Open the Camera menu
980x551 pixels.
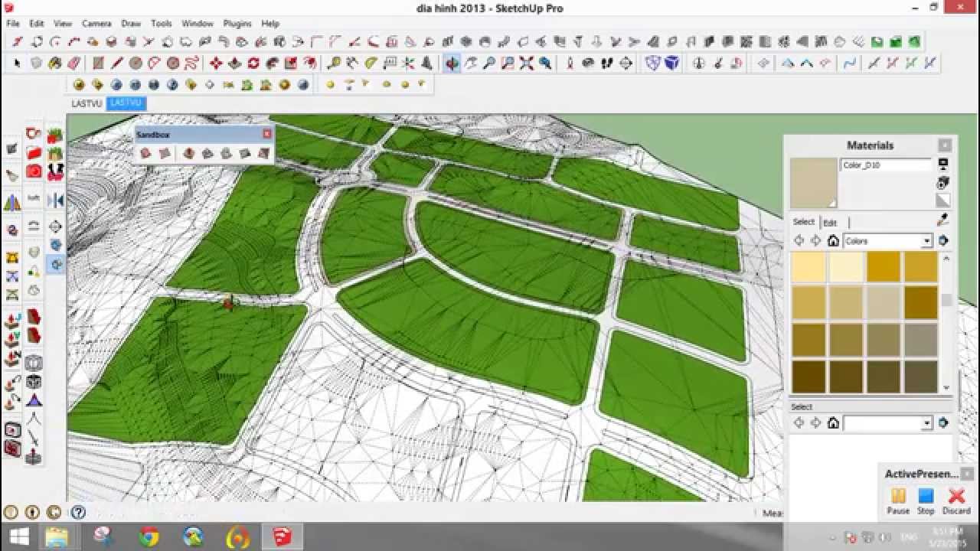tap(96, 24)
